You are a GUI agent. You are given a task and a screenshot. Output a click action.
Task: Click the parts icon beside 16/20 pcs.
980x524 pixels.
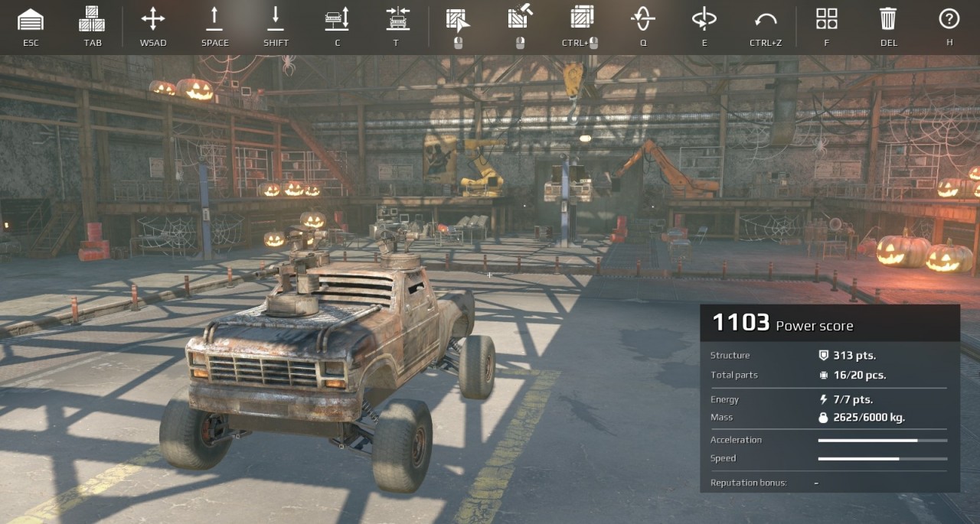pyautogui.click(x=823, y=376)
